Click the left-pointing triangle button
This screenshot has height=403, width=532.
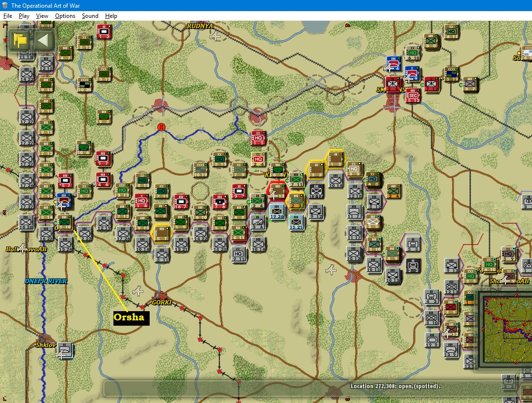(43, 41)
